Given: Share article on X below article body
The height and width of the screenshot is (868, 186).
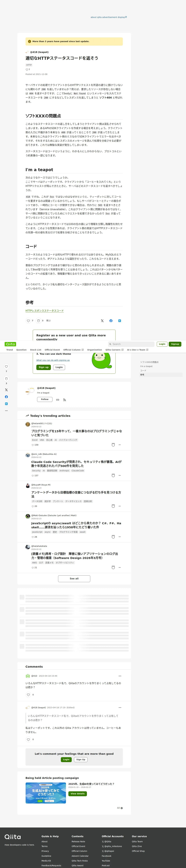Looking at the screenshot, I should pyautogui.click(x=102, y=321).
